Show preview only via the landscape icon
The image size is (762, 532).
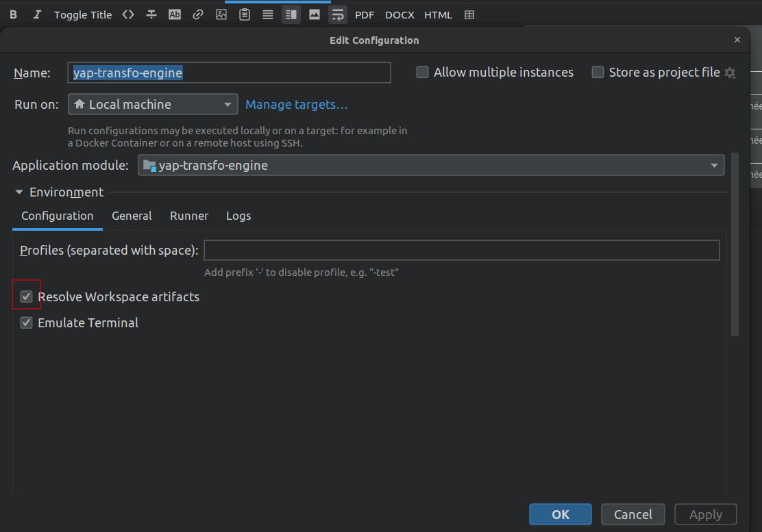tap(315, 14)
